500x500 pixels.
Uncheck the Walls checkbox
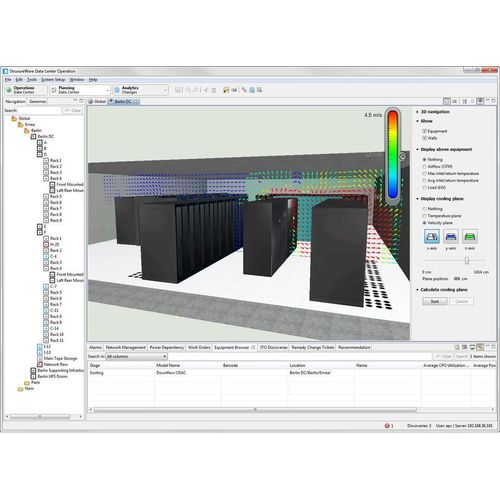point(425,138)
